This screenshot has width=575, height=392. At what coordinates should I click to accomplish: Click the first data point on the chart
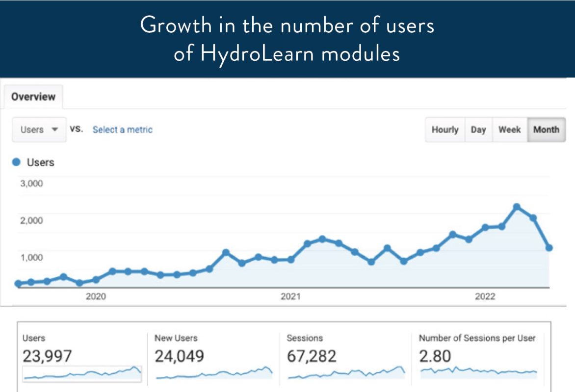[x=18, y=283]
